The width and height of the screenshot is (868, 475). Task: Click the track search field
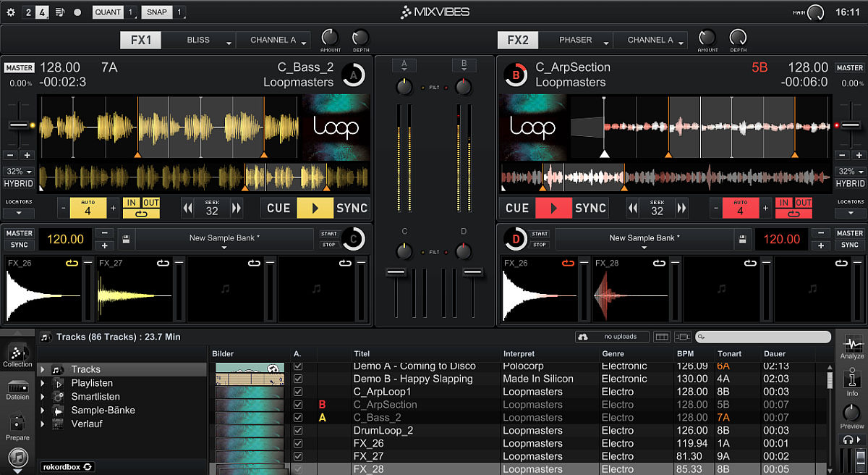click(767, 337)
